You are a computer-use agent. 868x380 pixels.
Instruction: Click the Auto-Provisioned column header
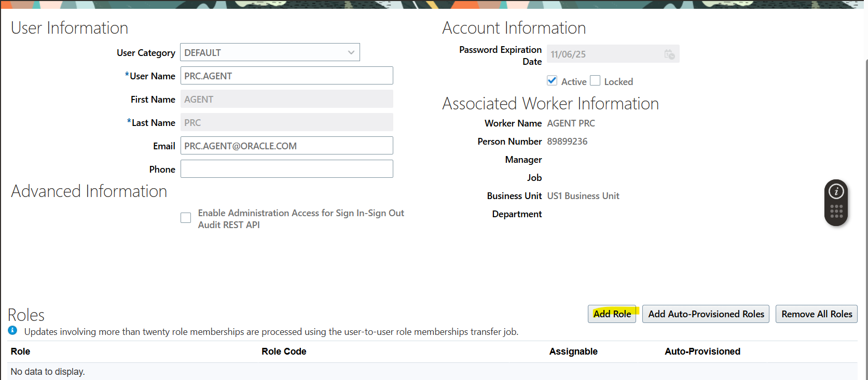point(702,351)
